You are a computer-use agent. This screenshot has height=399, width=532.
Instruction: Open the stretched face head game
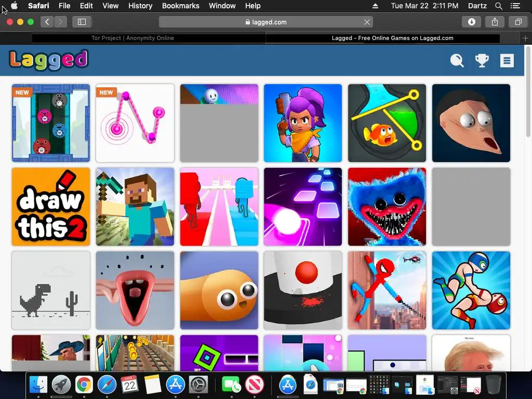[471, 123]
